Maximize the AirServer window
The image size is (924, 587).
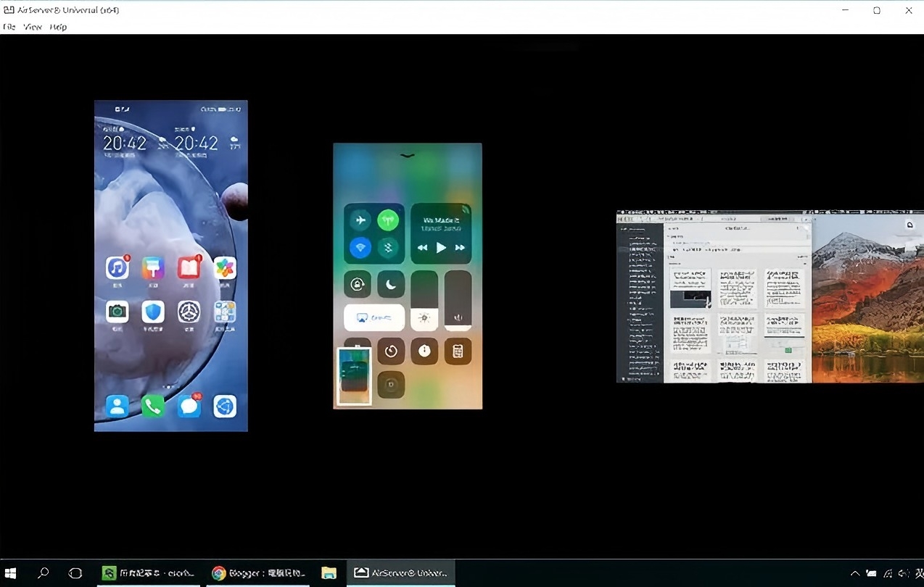click(x=877, y=10)
